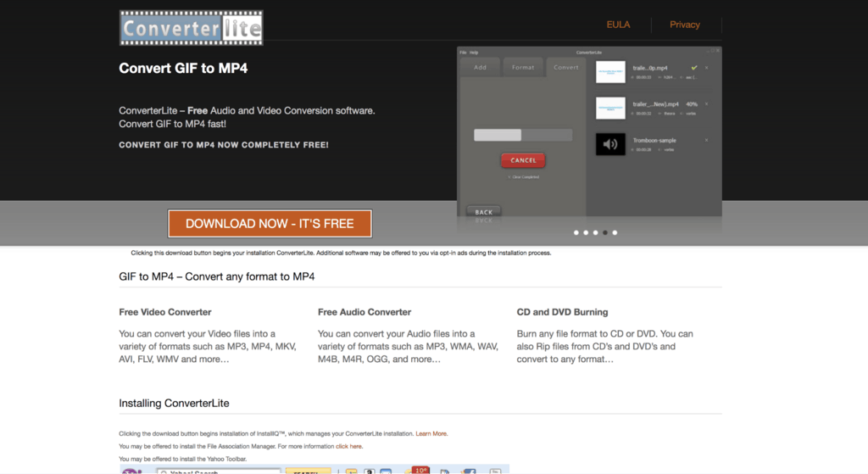The width and height of the screenshot is (868, 474).
Task: Click the Tromboon-sample file name
Action: tap(654, 140)
